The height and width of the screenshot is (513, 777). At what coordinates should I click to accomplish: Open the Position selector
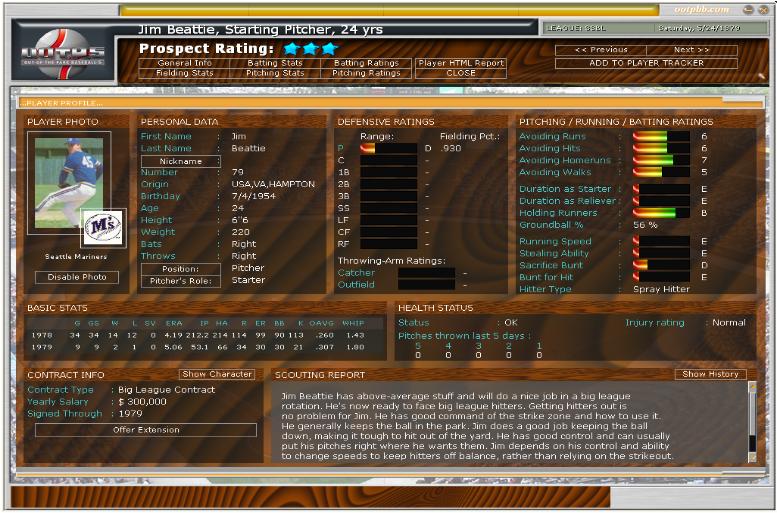(180, 268)
